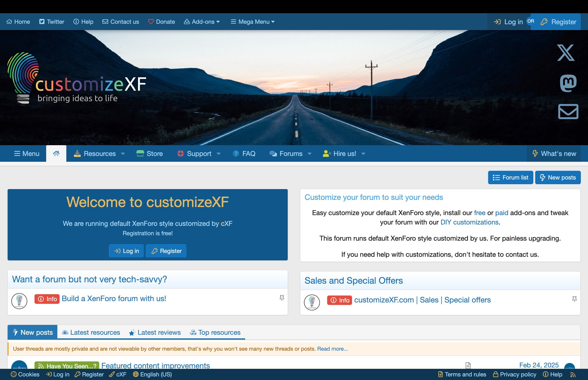
Task: Open FAQ nav item
Action: [x=244, y=153]
